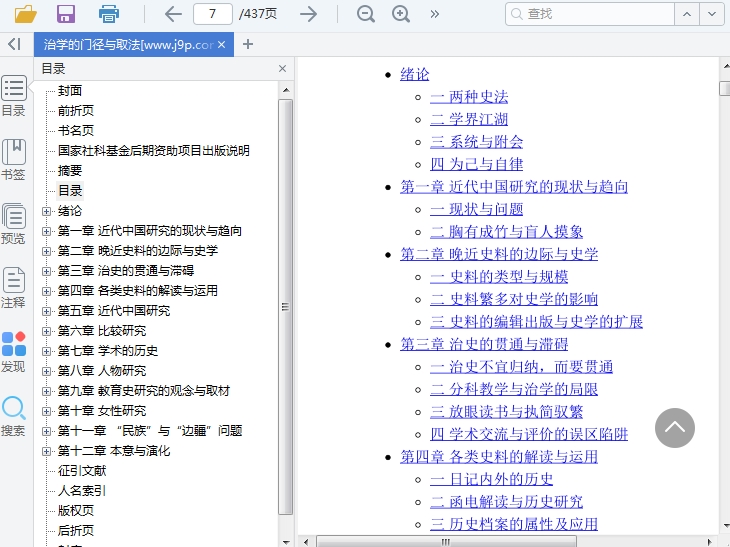The width and height of the screenshot is (730, 547).
Task: Close the 目录 panel with the X
Action: coord(282,69)
